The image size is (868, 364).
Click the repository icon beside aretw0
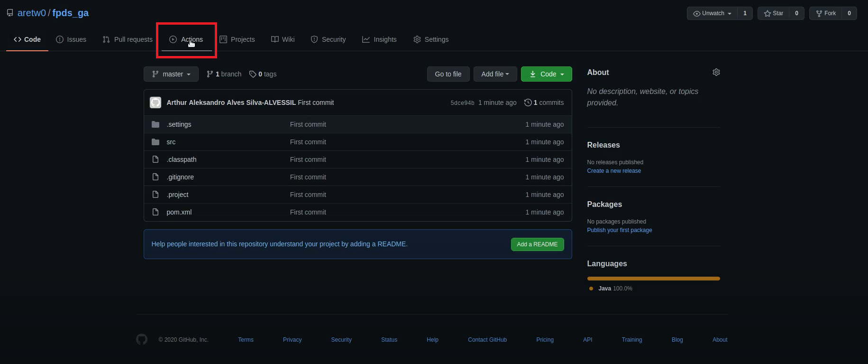10,13
